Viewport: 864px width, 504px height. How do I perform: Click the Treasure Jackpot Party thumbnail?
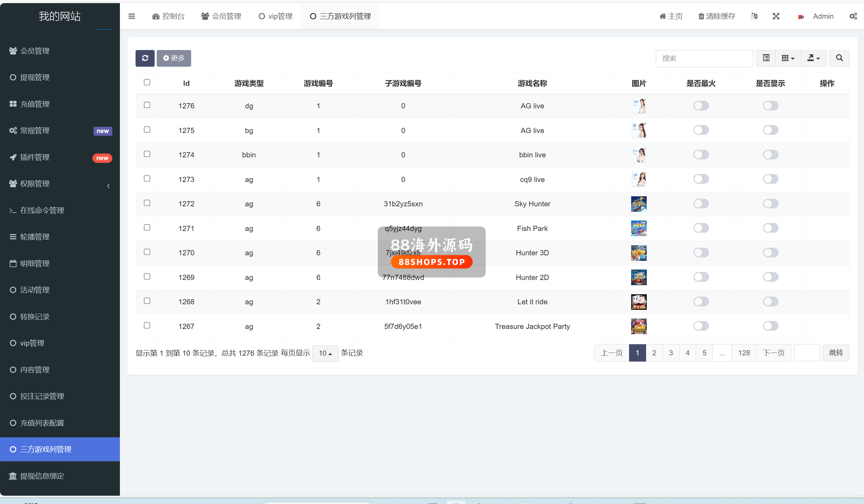pos(639,326)
